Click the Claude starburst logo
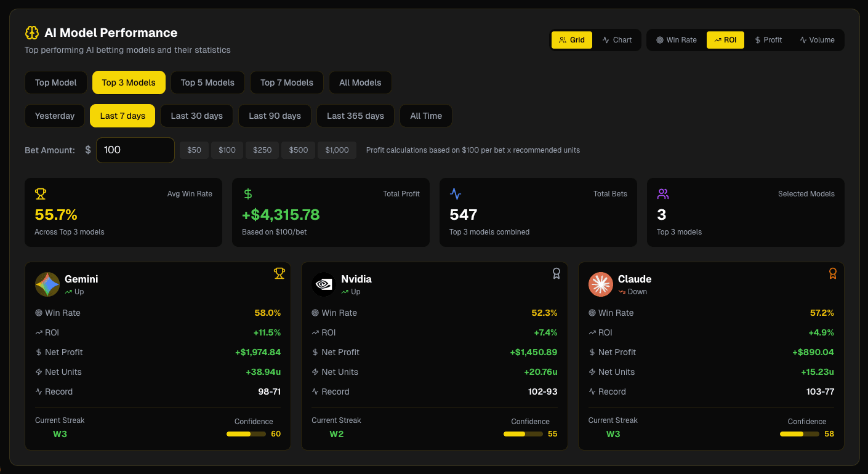Viewport: 868px width, 474px height. pyautogui.click(x=600, y=284)
